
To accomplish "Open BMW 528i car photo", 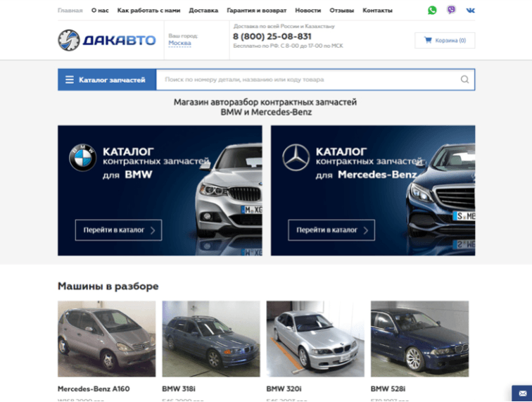I will pyautogui.click(x=419, y=339).
